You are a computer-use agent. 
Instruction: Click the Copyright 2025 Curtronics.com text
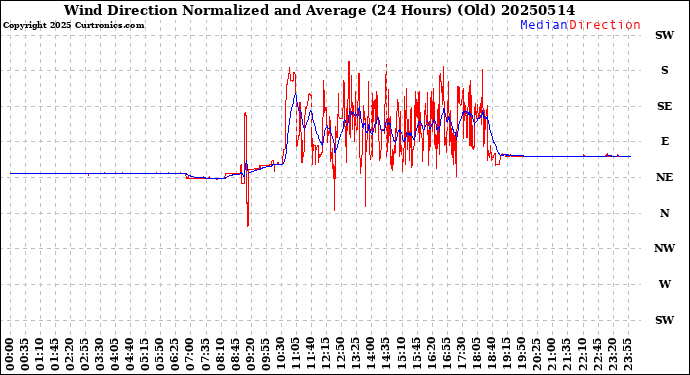click(73, 26)
